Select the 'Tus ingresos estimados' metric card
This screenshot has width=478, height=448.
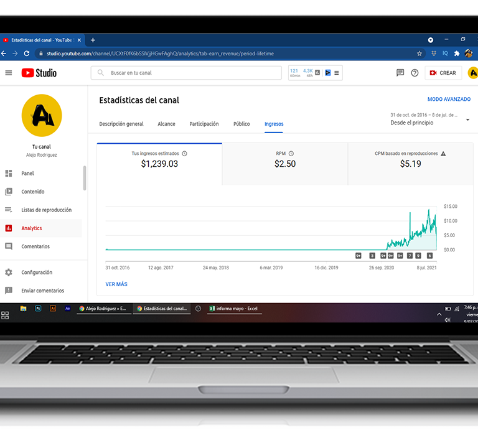tap(159, 164)
